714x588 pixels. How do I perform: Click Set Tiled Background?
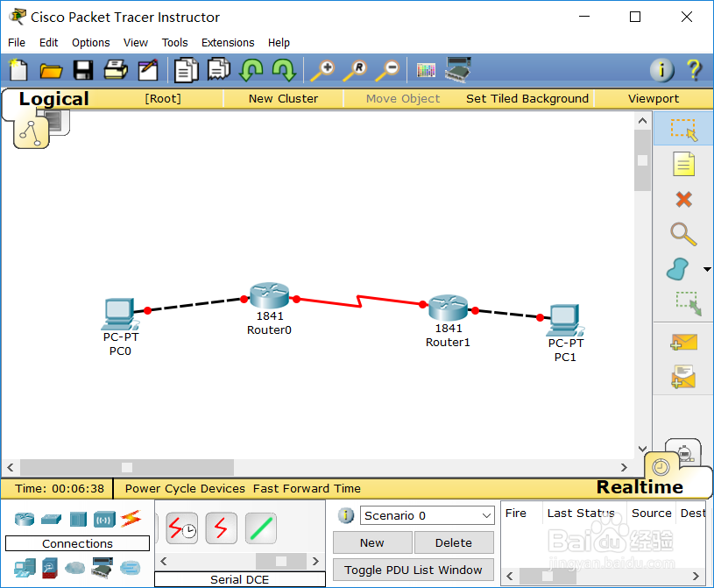[x=527, y=98]
